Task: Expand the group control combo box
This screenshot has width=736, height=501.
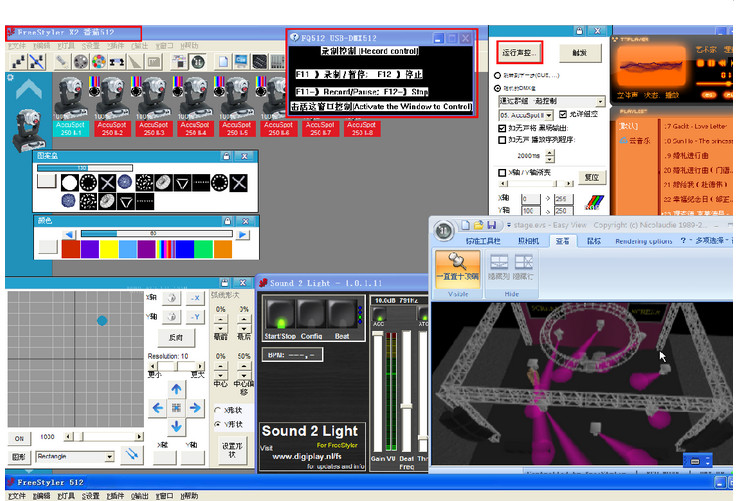Action: tap(600, 101)
